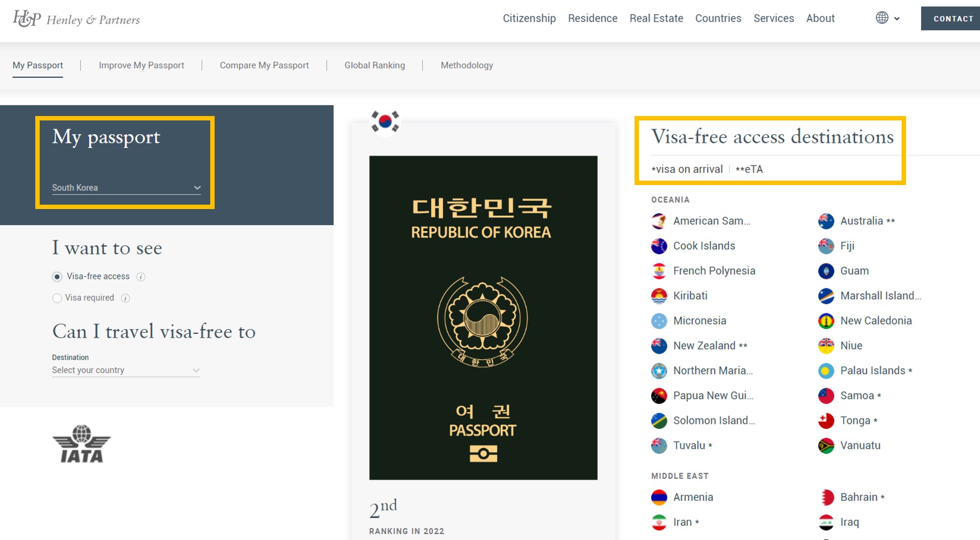Click the Australia flag icon

[x=826, y=221]
